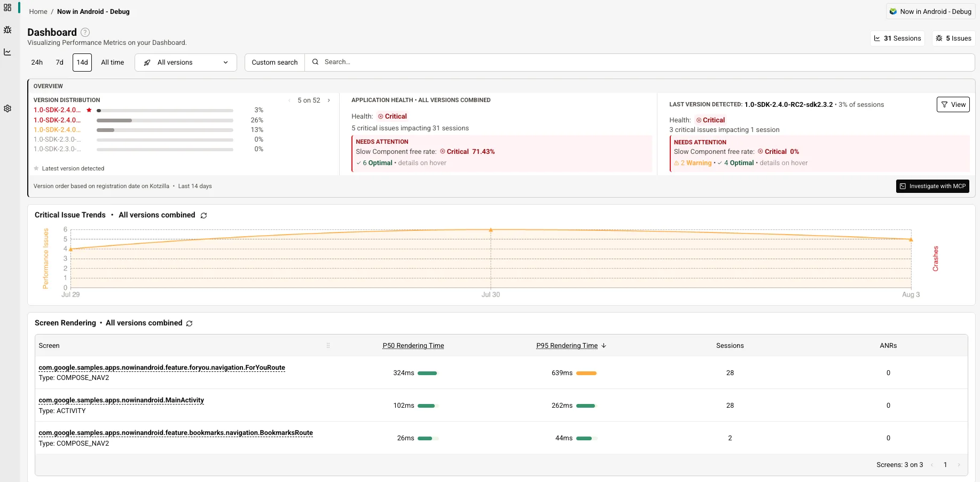Open the All versions dropdown

tap(186, 63)
